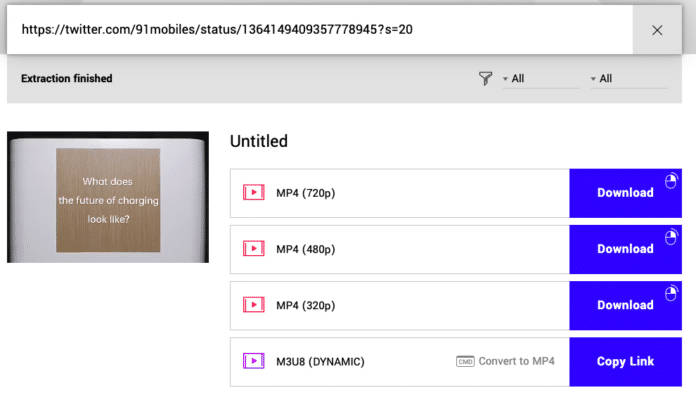
Task: Click the MP4 (320p) video icon
Action: (253, 305)
